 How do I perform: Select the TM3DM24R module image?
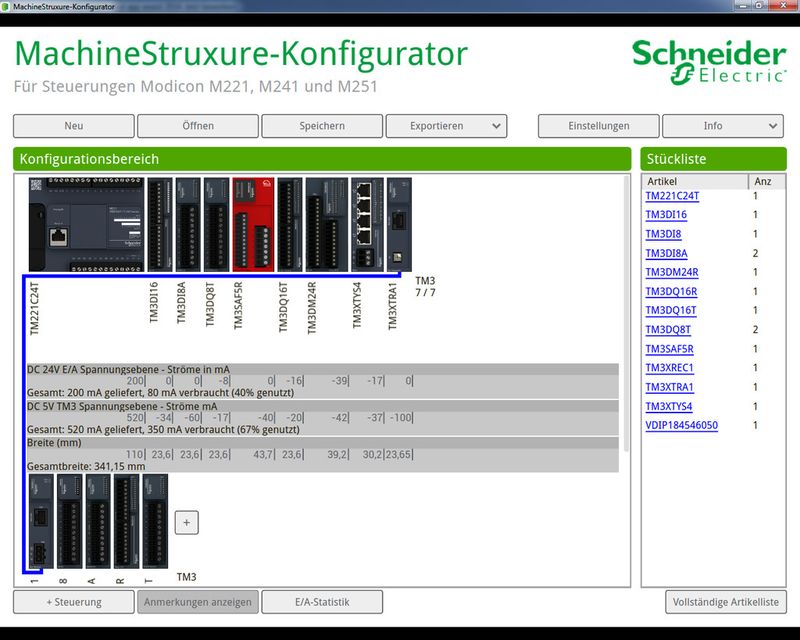tap(327, 225)
